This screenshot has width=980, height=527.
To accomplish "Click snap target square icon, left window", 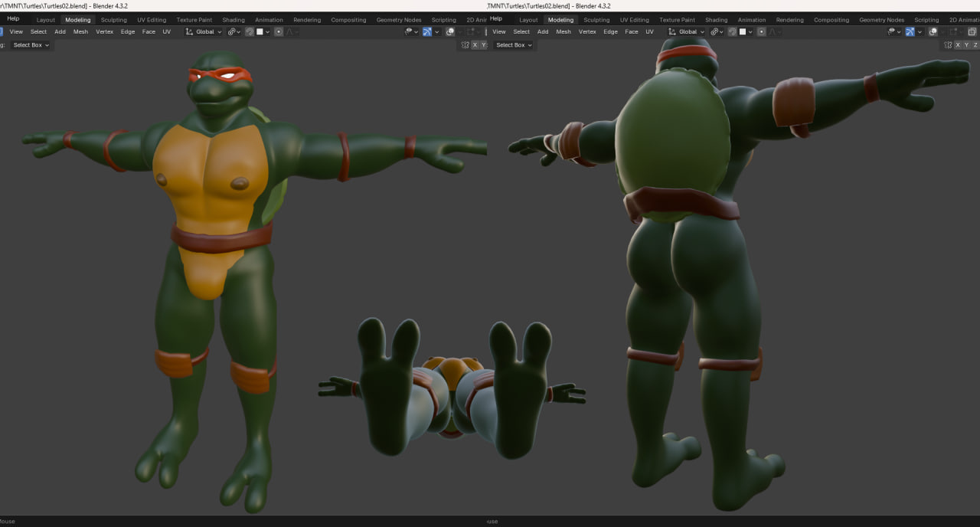I will pyautogui.click(x=260, y=31).
